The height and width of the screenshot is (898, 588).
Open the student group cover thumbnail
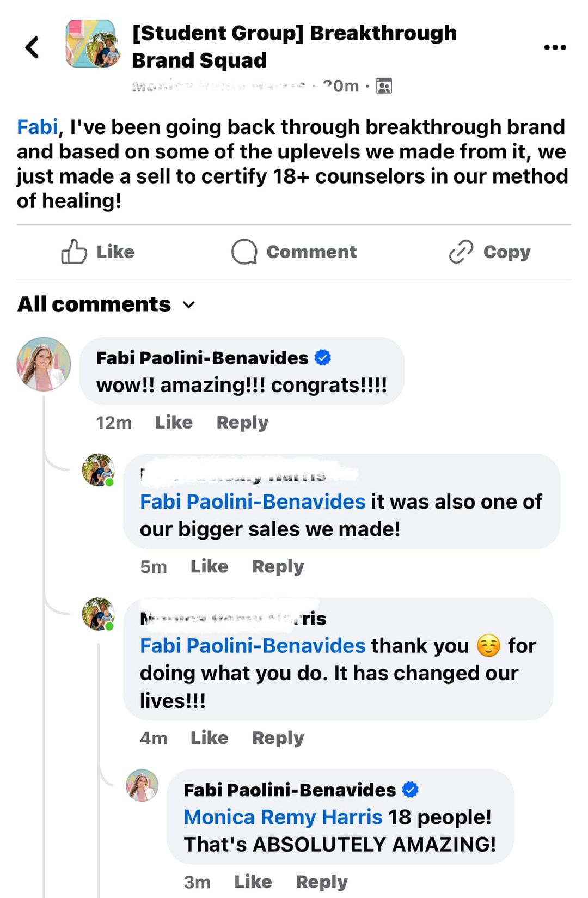[92, 44]
